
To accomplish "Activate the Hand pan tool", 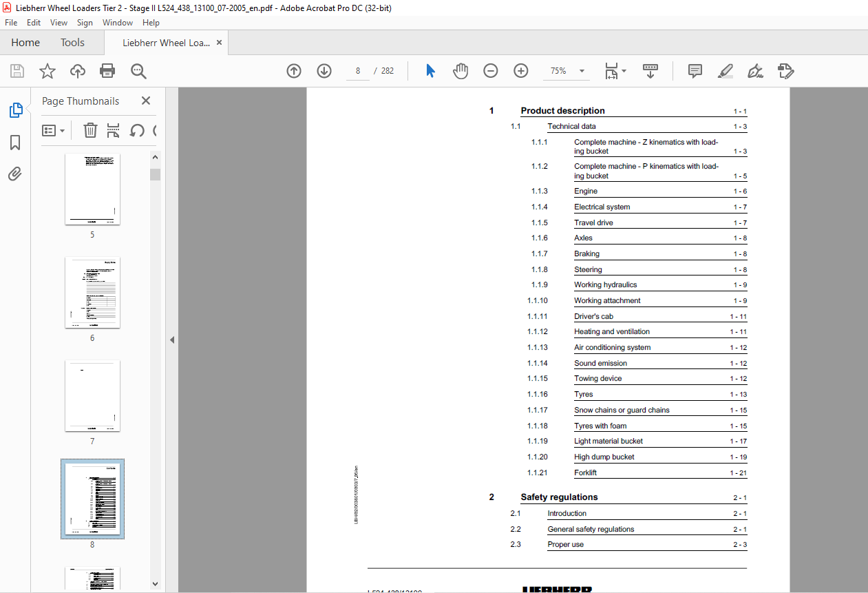I will coord(461,71).
